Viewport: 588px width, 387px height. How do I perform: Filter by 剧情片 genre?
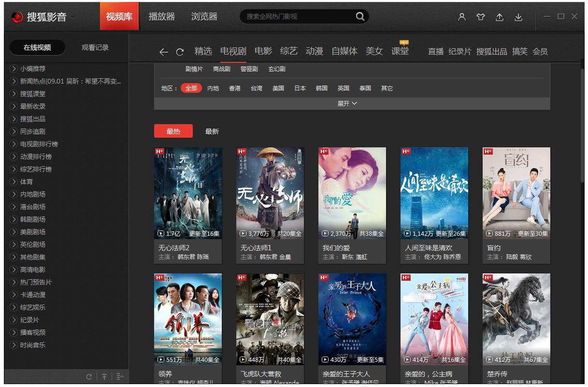click(194, 69)
